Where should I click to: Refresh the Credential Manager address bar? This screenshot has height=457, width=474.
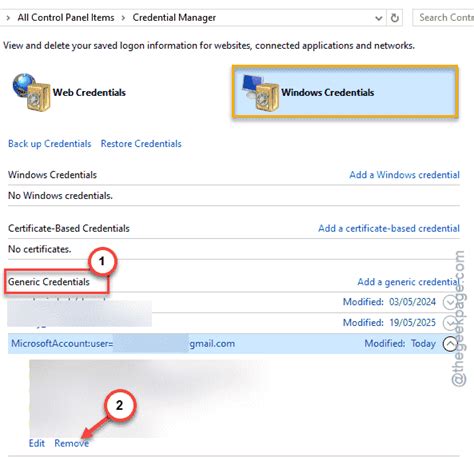(x=395, y=18)
